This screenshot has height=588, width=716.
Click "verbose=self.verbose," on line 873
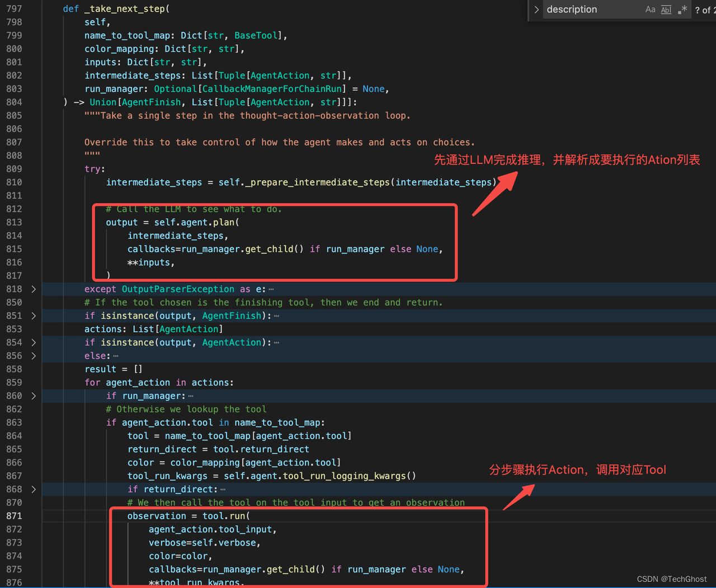[205, 543]
